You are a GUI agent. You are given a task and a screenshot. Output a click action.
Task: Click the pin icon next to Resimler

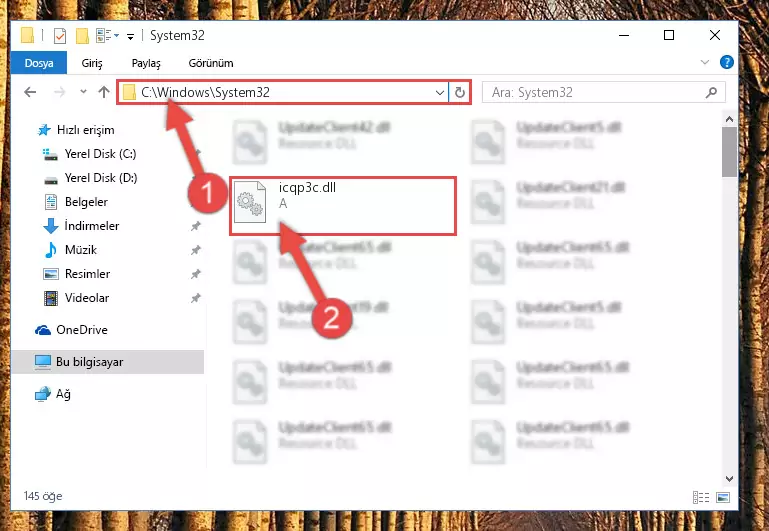click(196, 274)
